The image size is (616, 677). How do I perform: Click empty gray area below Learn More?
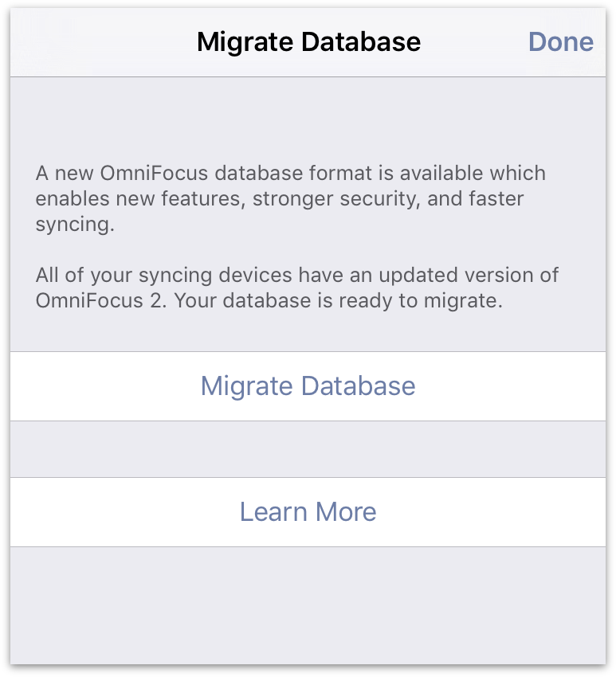coord(308,605)
